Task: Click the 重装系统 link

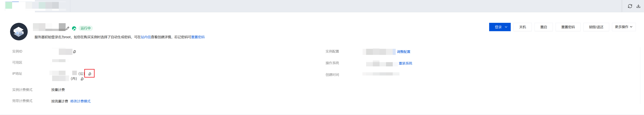Action: point(405,63)
